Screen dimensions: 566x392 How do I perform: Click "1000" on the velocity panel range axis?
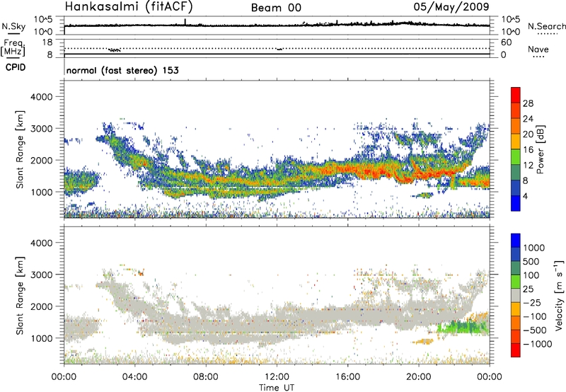(41, 338)
